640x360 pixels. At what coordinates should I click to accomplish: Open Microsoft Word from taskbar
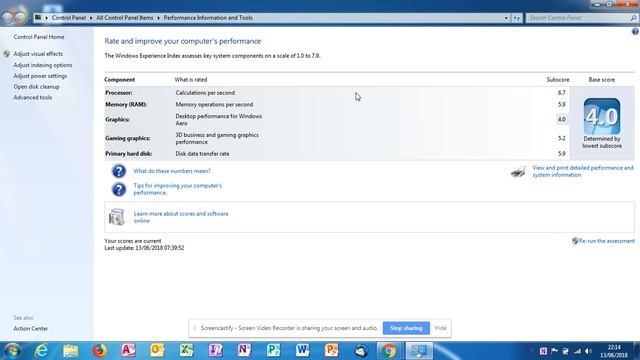[302, 351]
